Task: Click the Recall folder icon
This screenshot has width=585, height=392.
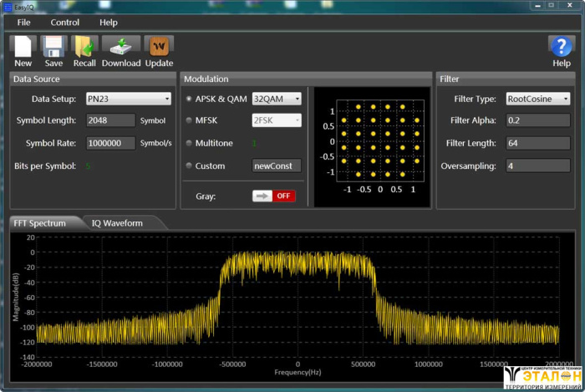Action: tap(84, 47)
